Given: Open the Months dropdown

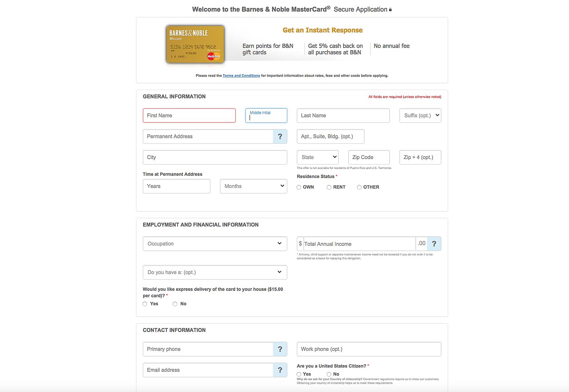Looking at the screenshot, I should coord(254,186).
